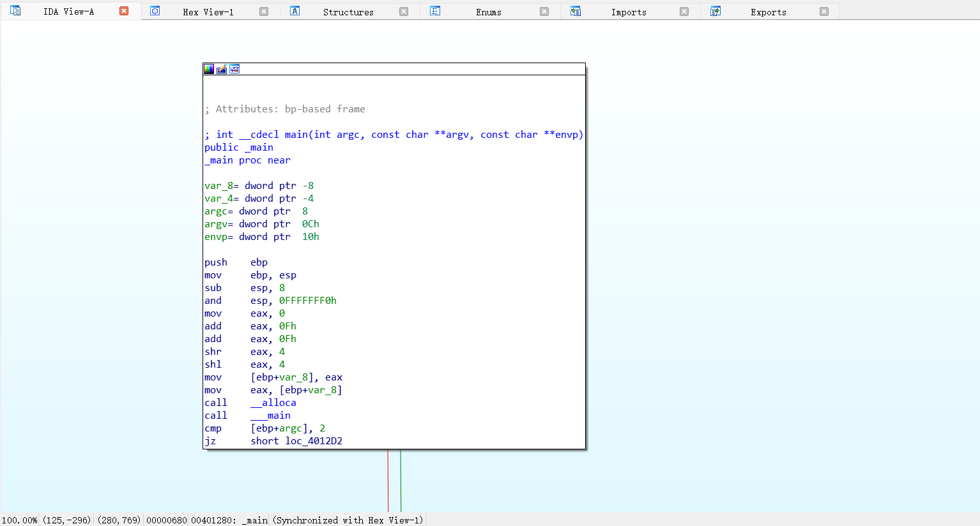Select the 'shr eax, 4' instruction
This screenshot has height=526, width=980.
pyautogui.click(x=245, y=352)
